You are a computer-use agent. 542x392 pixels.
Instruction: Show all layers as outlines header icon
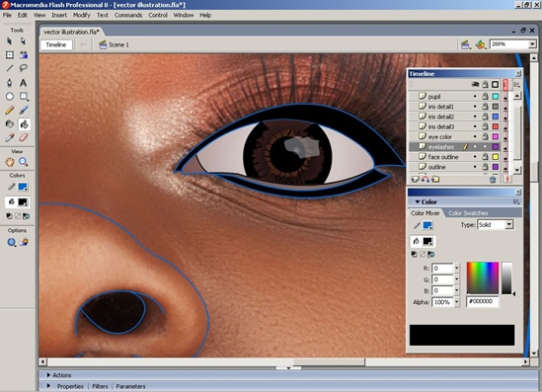tap(496, 84)
